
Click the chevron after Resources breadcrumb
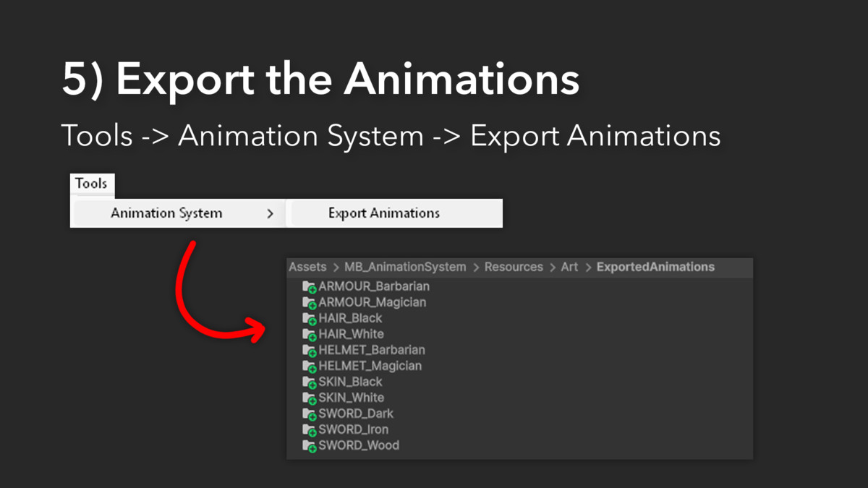[553, 267]
